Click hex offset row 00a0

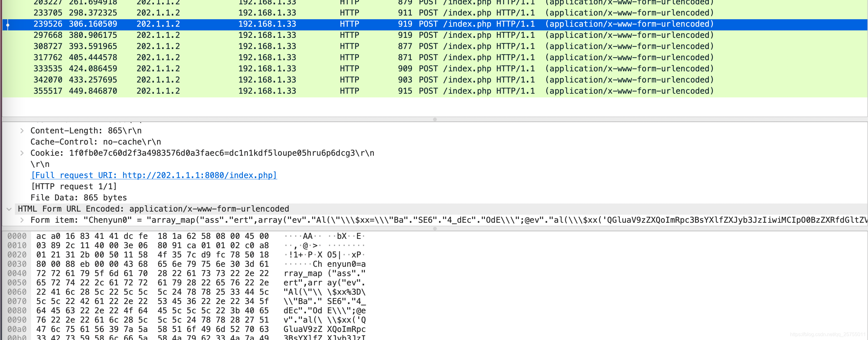[x=17, y=329]
